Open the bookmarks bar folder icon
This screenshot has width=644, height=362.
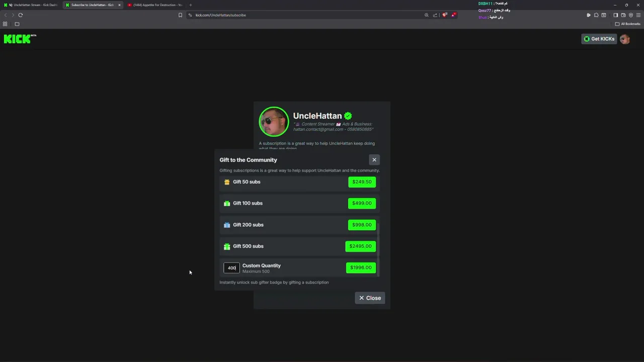17,24
